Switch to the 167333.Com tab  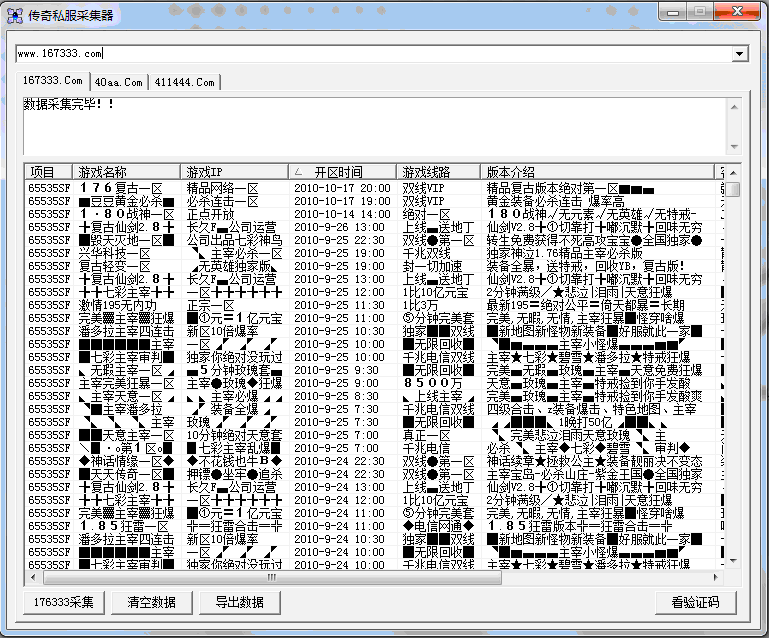54,82
